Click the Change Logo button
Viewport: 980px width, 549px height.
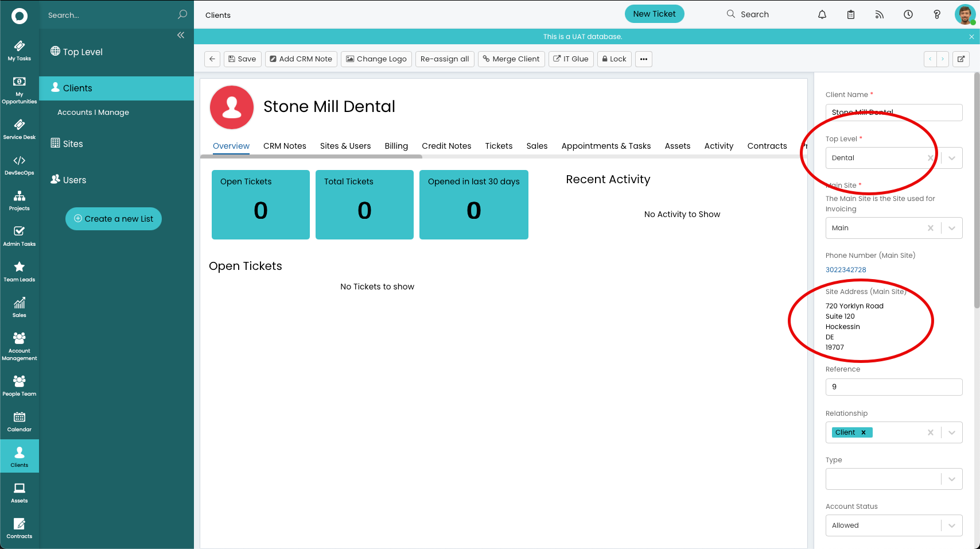376,59
